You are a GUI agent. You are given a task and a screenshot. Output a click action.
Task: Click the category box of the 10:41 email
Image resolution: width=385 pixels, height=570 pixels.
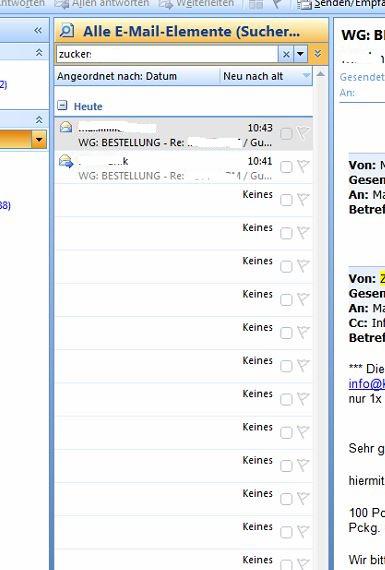[286, 167]
